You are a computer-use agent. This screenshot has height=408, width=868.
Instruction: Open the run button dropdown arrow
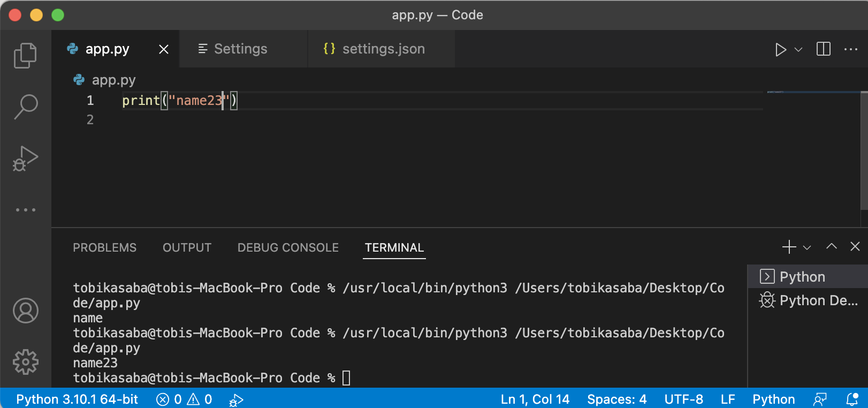(x=798, y=50)
